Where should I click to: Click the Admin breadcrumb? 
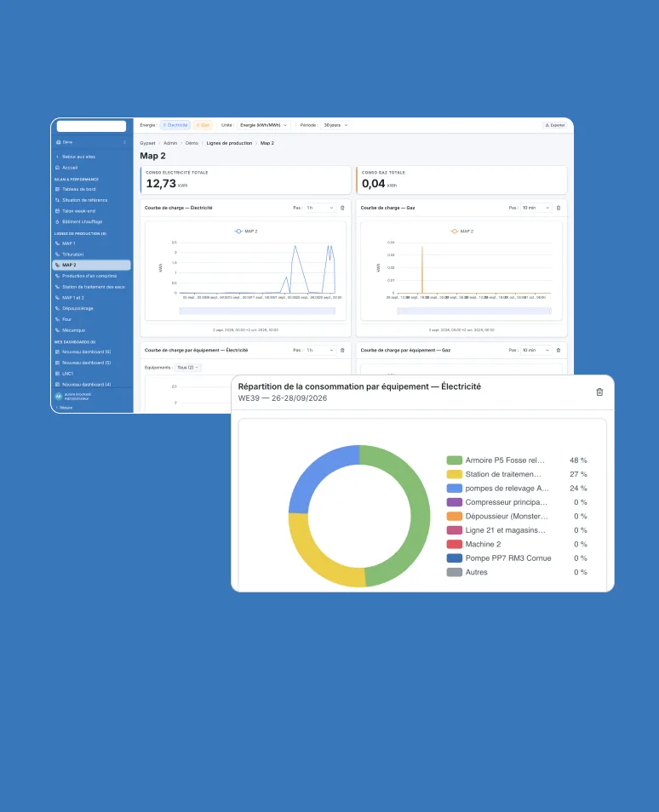pos(170,143)
